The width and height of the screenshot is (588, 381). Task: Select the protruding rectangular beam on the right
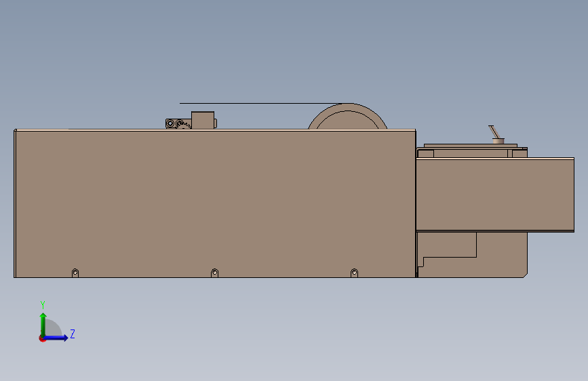(x=495, y=195)
